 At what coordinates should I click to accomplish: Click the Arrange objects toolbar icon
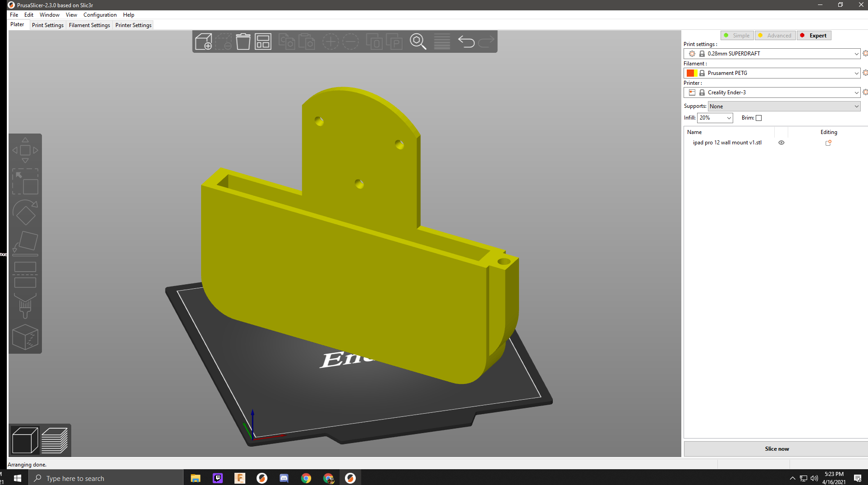coord(263,42)
